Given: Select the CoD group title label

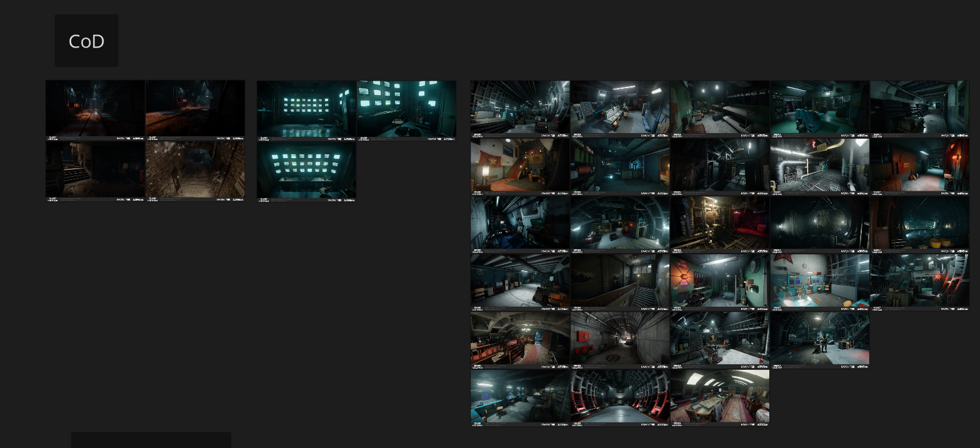Looking at the screenshot, I should click(x=86, y=41).
